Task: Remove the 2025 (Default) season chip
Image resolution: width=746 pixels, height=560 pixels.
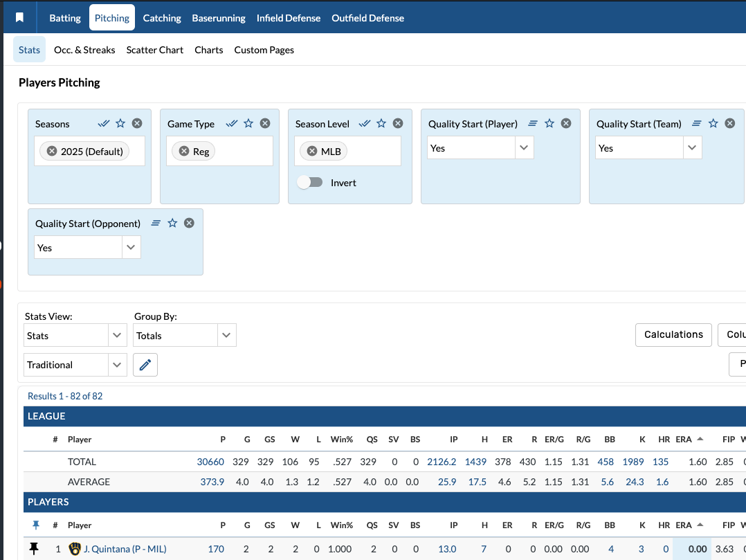Action: (52, 151)
